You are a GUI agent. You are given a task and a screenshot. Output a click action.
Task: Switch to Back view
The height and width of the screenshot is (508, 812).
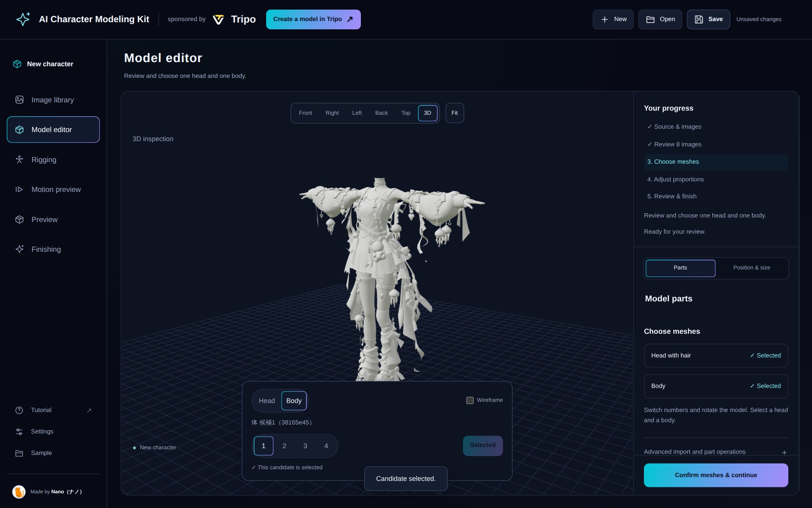[x=381, y=113]
